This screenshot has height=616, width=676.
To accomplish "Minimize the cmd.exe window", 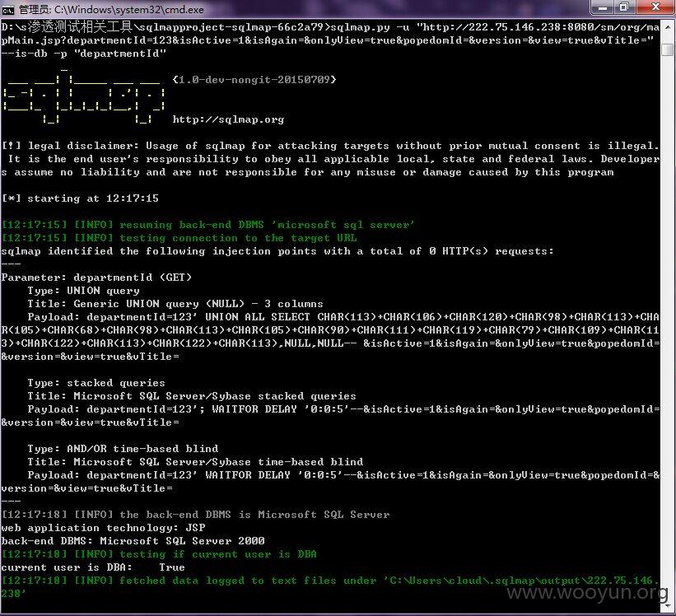I will pos(602,7).
